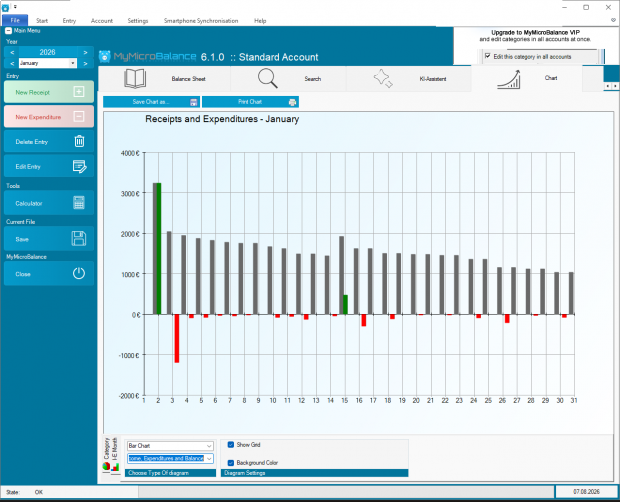Viewport: 620px width, 502px height.
Task: Click the tall green receipt bar on day 2
Action: [x=159, y=249]
